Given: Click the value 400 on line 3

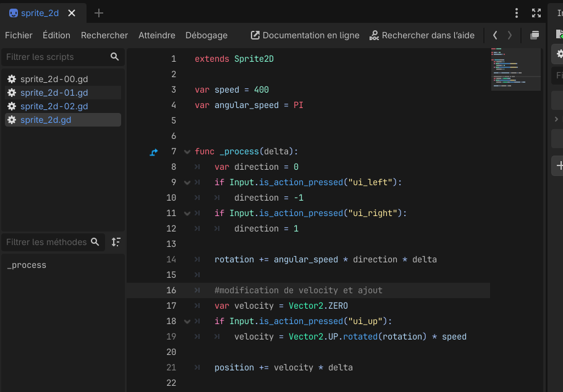Looking at the screenshot, I should (x=261, y=90).
